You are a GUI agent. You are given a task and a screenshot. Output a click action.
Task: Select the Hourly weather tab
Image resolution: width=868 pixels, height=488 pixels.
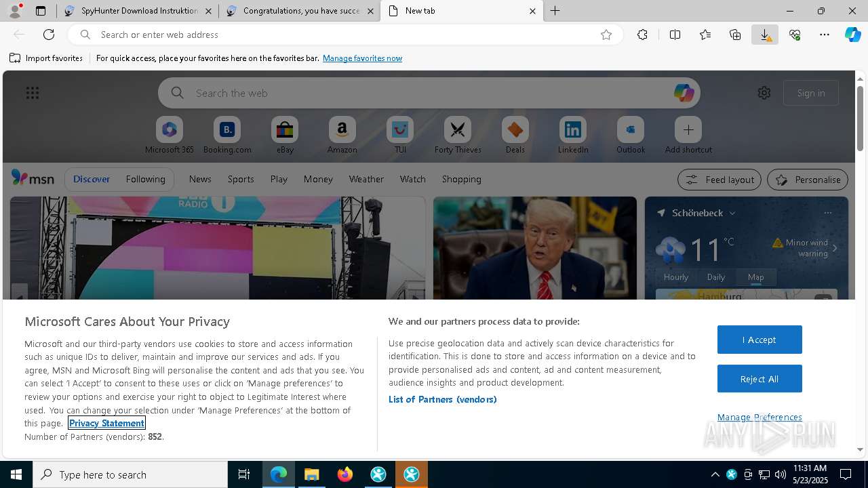point(676,277)
